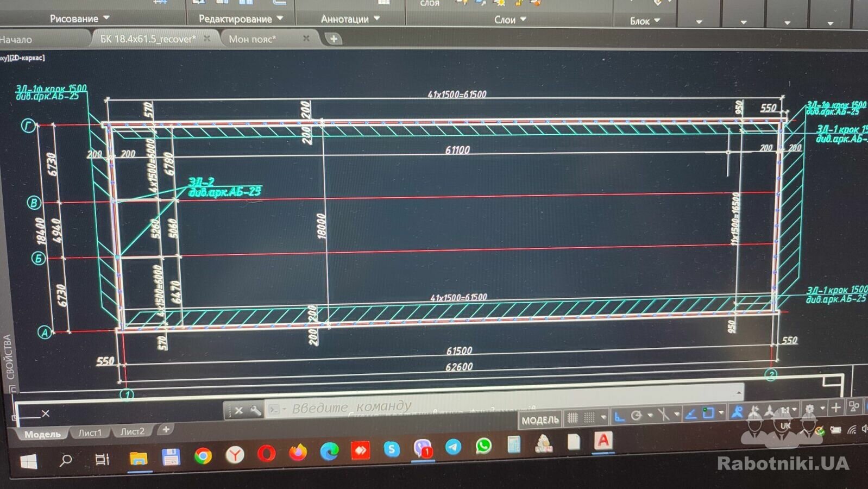Switch to Мон пояс drawing tab
Viewport: 868px width, 489px height.
point(253,39)
